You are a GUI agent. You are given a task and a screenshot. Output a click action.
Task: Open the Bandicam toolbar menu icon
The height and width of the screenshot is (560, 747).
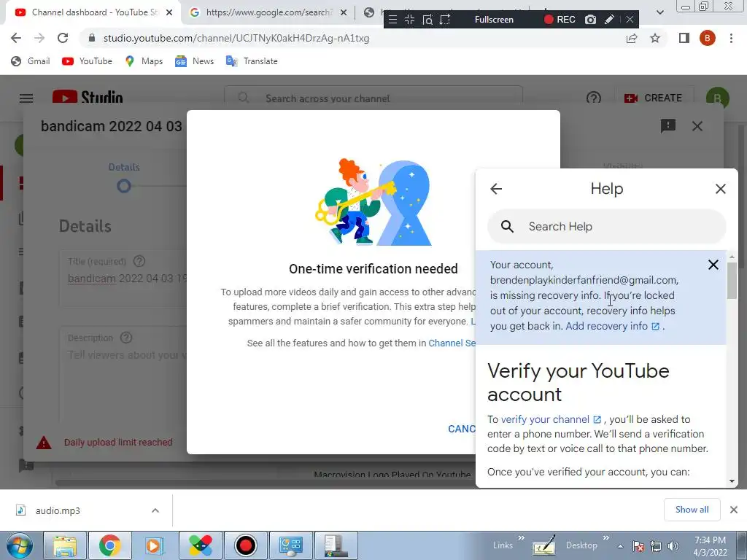(392, 20)
